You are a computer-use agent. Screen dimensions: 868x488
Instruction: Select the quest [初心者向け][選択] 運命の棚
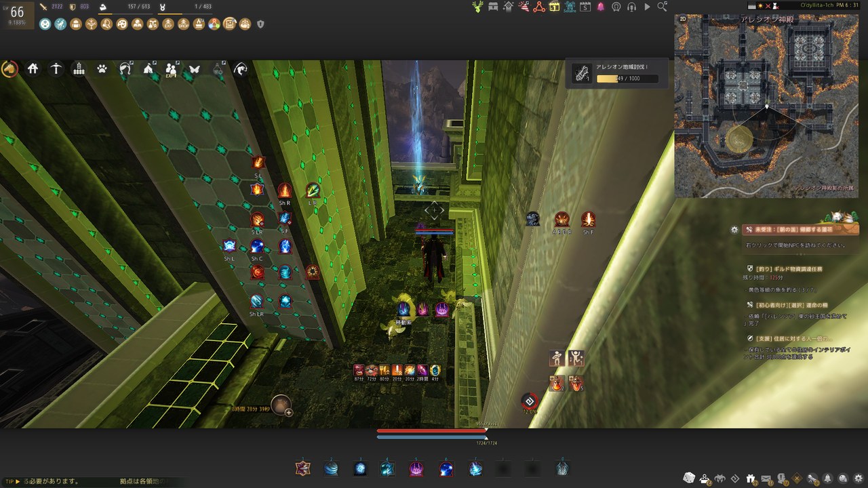coord(791,305)
